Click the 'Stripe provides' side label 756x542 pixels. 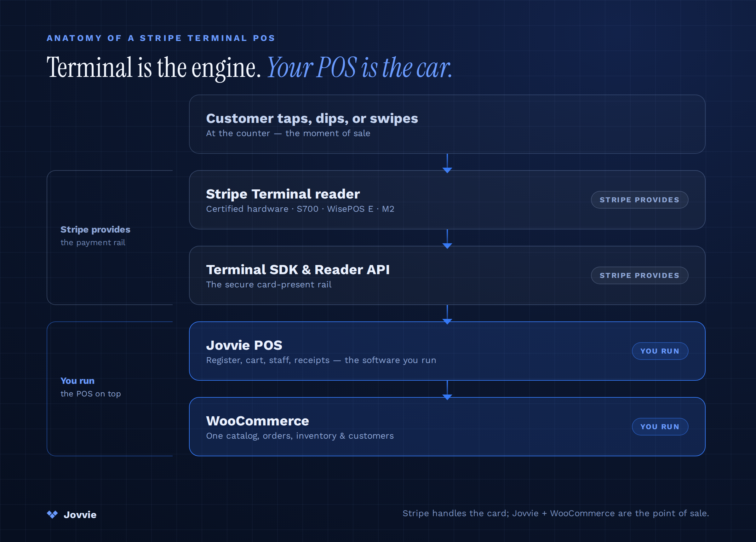point(95,229)
